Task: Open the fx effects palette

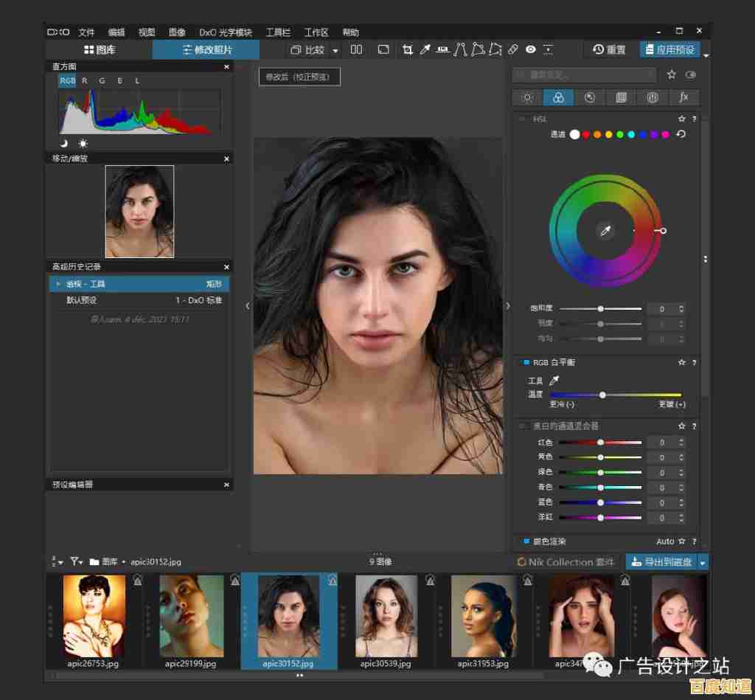Action: click(x=683, y=97)
